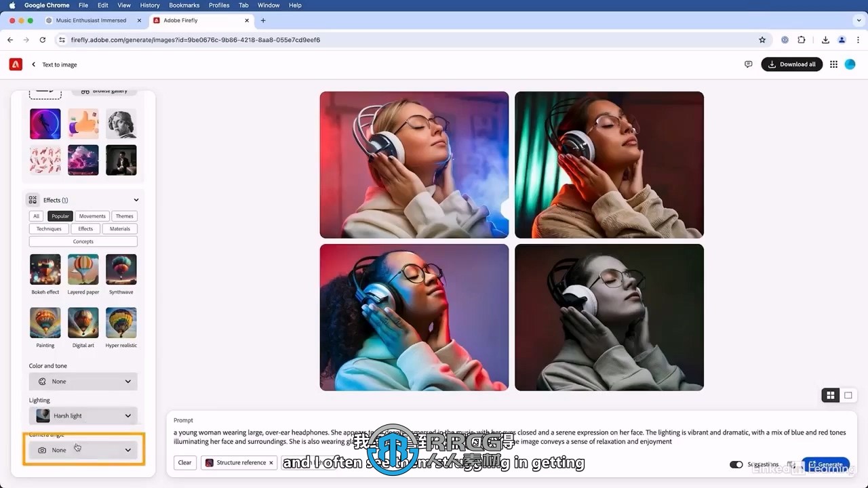868x488 pixels.
Task: Open a new Chrome tab with plus icon
Action: [263, 20]
